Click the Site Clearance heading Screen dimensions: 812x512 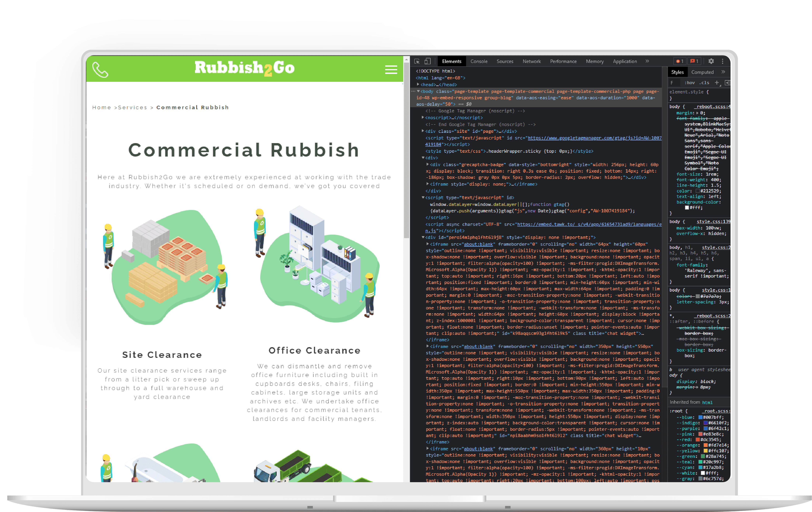tap(162, 355)
